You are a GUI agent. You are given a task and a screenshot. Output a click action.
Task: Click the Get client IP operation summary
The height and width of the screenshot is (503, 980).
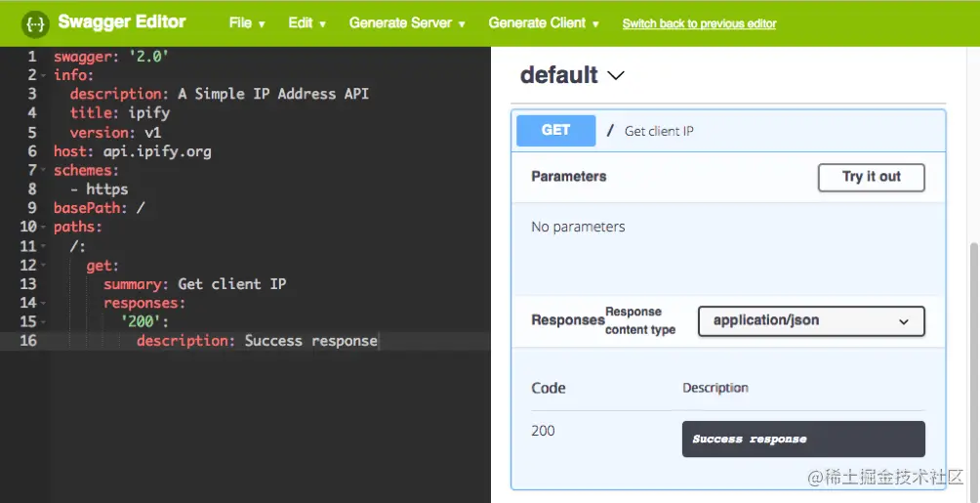659,131
